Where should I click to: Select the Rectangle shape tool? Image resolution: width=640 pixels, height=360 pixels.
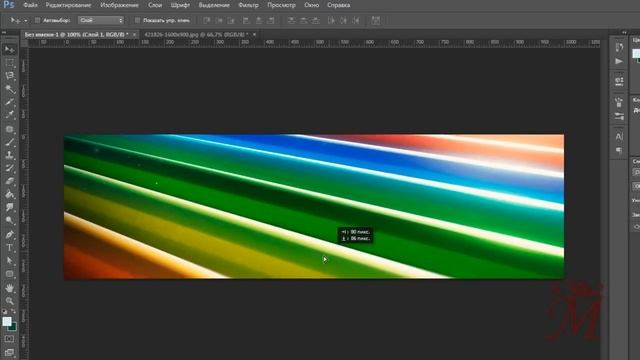pos(9,274)
